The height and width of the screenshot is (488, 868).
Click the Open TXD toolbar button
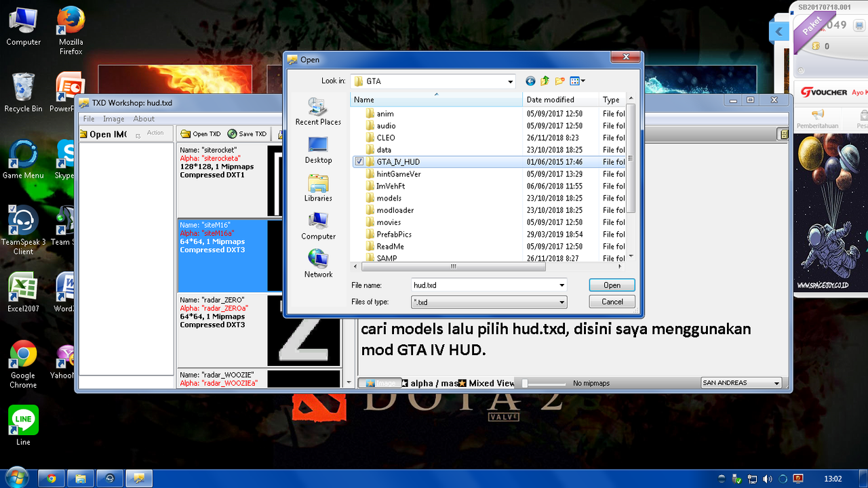tap(200, 134)
